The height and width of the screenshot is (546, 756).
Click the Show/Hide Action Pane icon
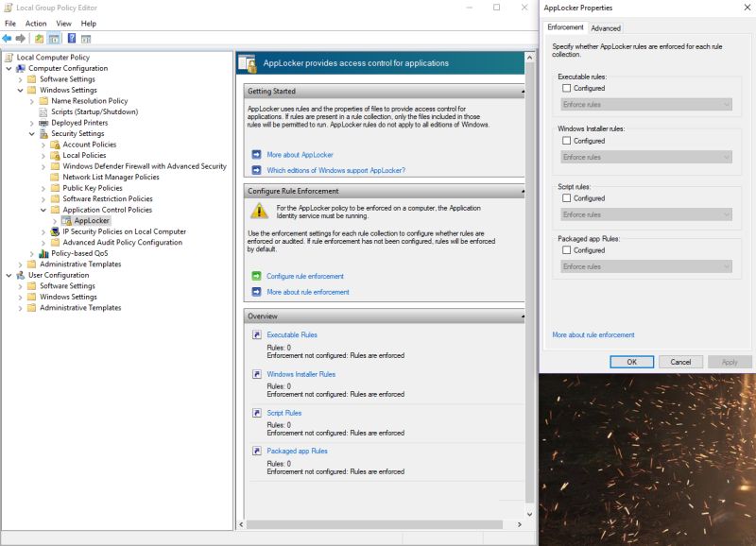pyautogui.click(x=86, y=39)
